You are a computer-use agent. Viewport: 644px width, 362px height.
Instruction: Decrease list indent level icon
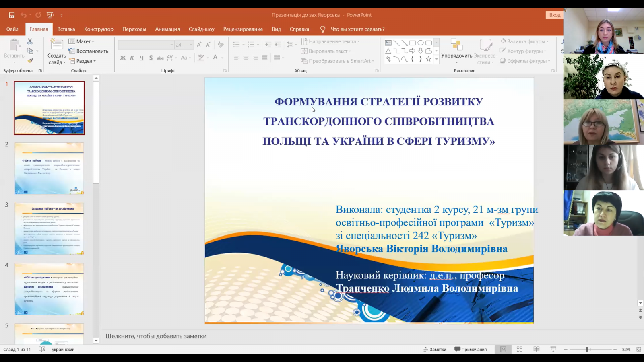tap(268, 45)
